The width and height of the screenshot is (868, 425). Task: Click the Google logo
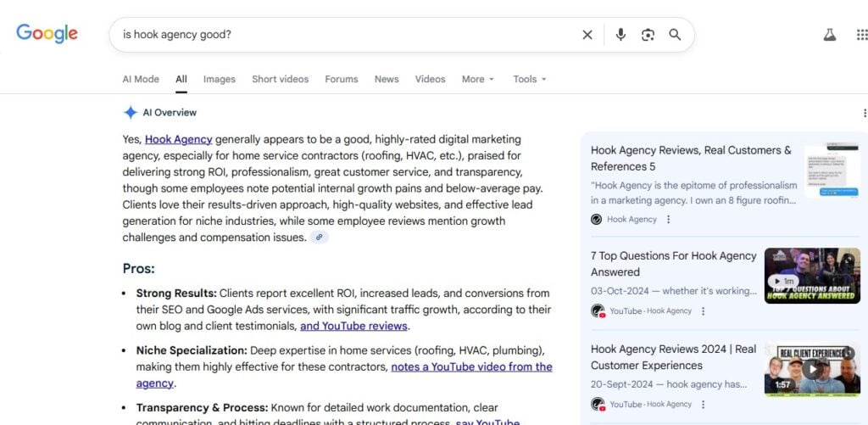pyautogui.click(x=47, y=34)
